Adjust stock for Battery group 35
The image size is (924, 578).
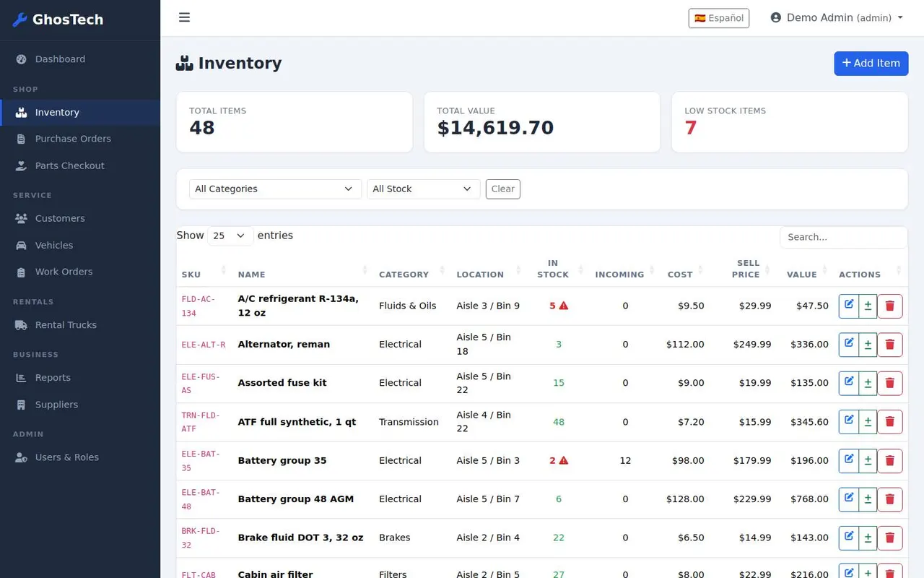(868, 461)
